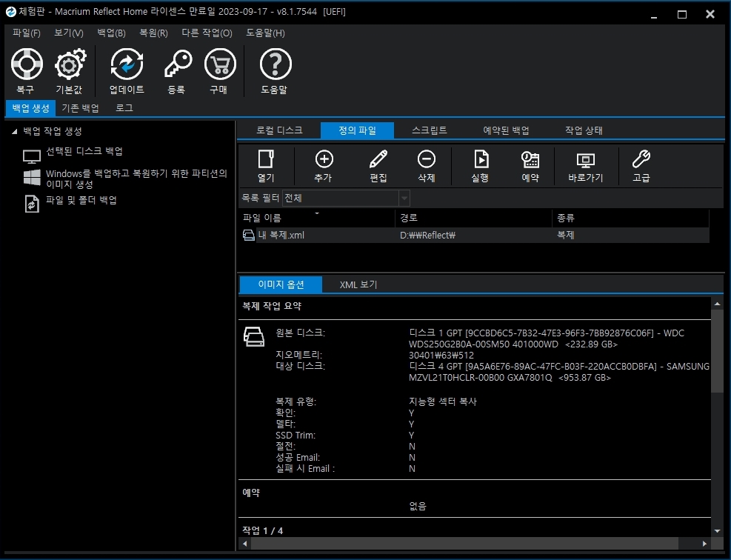
Task: Create 바로가기 desktop shortcut icon
Action: pyautogui.click(x=586, y=161)
